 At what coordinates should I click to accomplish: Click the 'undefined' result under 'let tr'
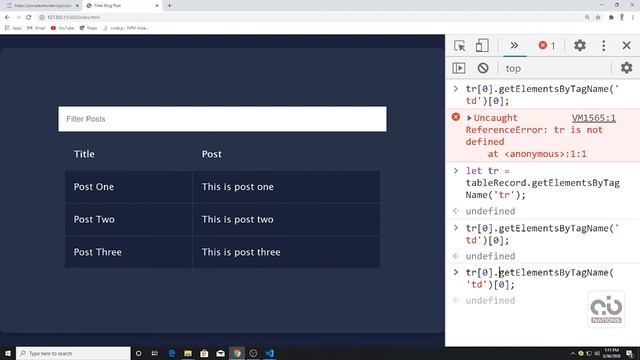tap(490, 211)
